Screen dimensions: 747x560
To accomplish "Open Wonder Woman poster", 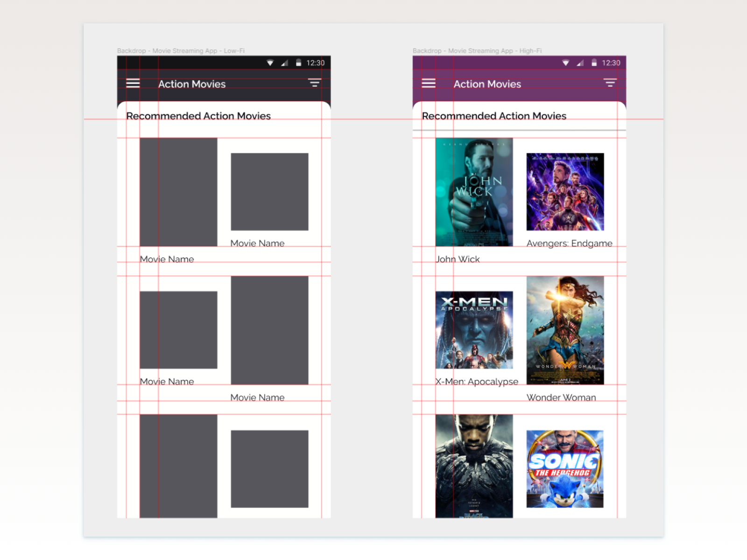I will coord(565,330).
